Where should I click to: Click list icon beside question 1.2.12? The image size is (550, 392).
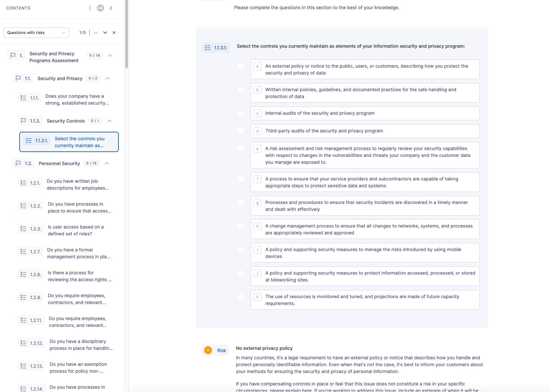(x=23, y=343)
